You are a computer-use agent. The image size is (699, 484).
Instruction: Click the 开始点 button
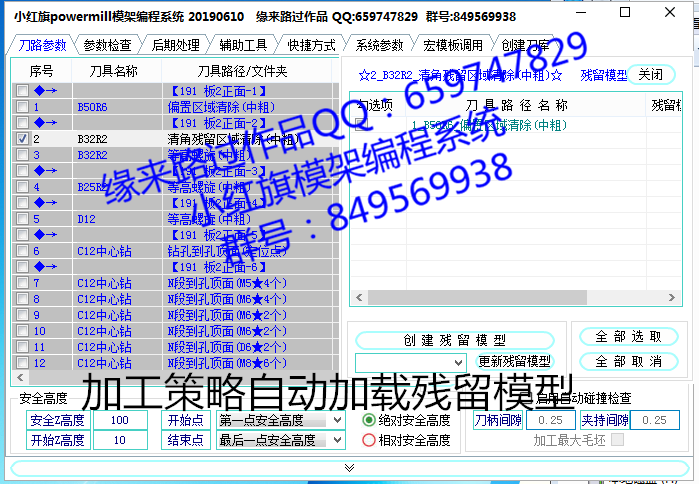click(x=185, y=420)
